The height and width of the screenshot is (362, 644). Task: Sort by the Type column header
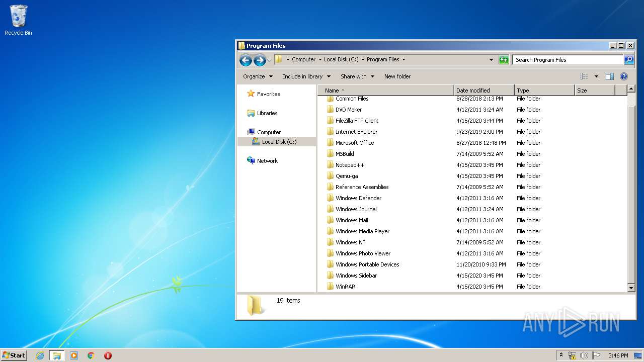click(544, 90)
